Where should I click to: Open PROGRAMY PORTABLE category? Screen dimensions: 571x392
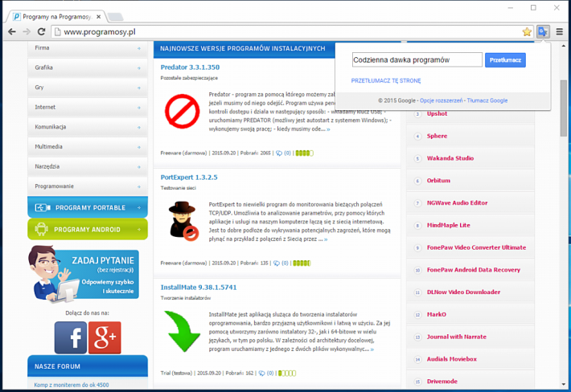[88, 207]
